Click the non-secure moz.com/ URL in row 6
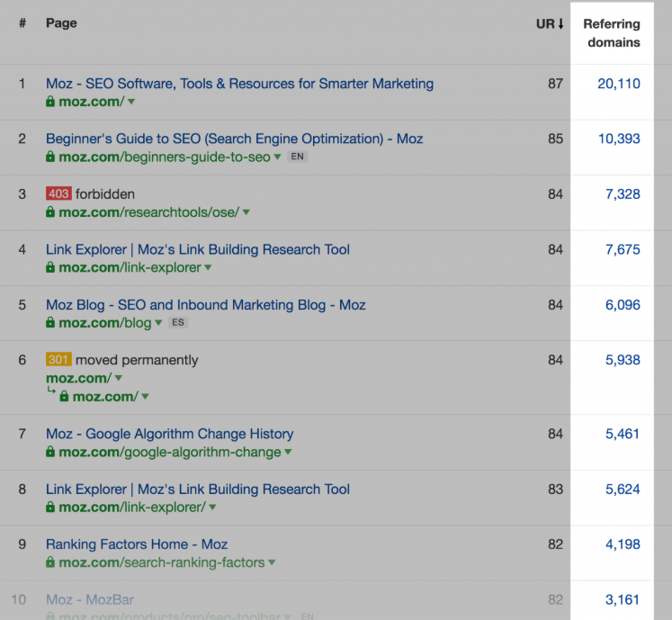This screenshot has width=672, height=620. pos(79,378)
